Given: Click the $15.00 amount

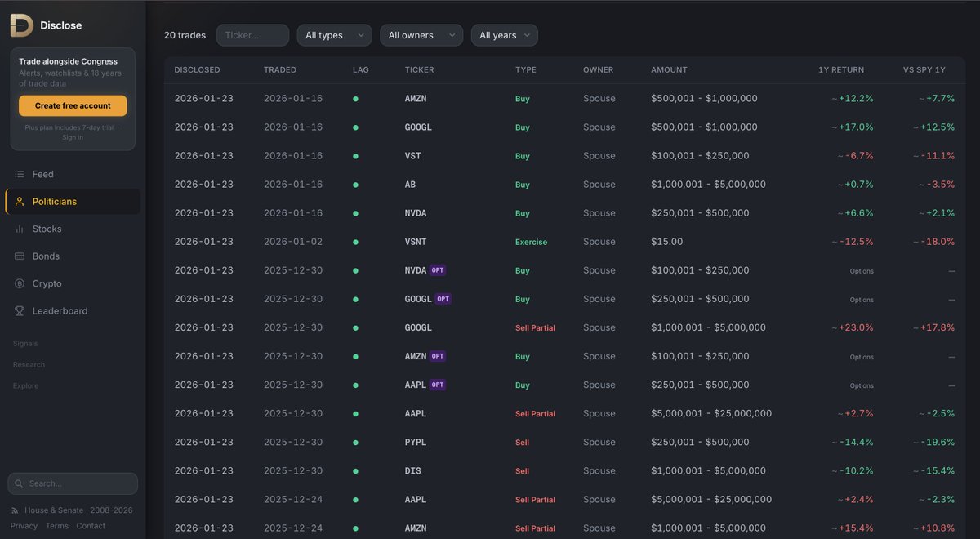Looking at the screenshot, I should click(x=667, y=242).
